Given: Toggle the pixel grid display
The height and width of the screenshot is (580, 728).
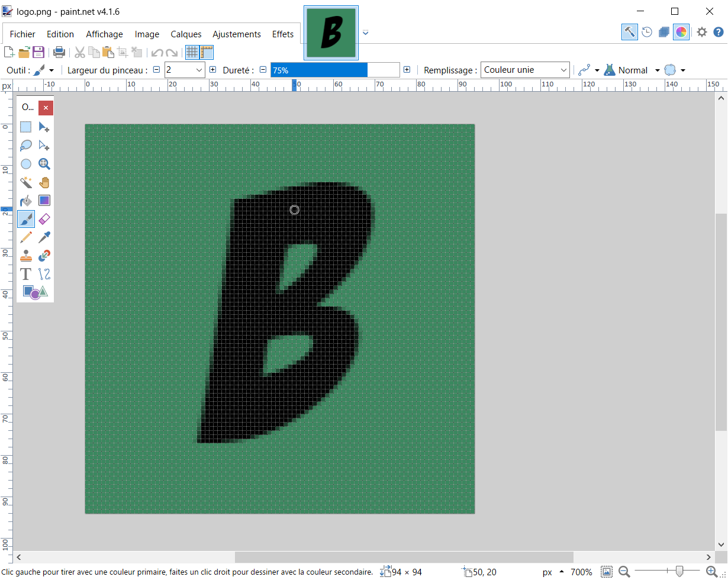Looking at the screenshot, I should coord(192,52).
